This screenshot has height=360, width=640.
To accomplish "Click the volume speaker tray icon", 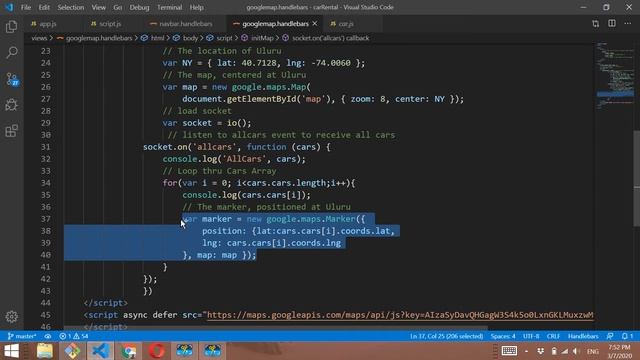I will coord(576,351).
